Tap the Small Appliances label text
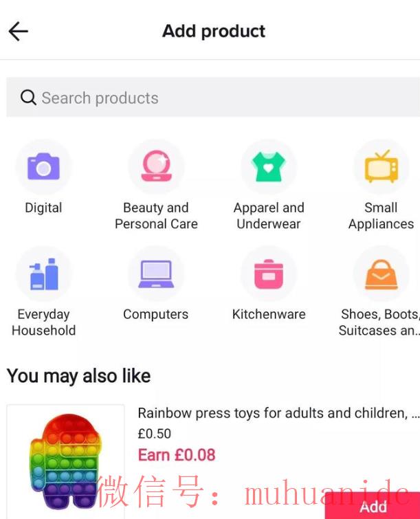Viewport: 420px width, 519px height. [381, 216]
